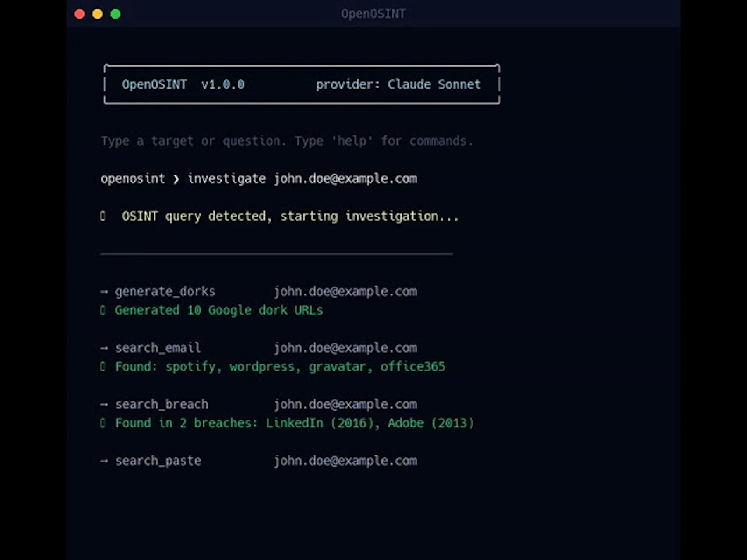Click the OpenOSINT window title

pyautogui.click(x=373, y=14)
